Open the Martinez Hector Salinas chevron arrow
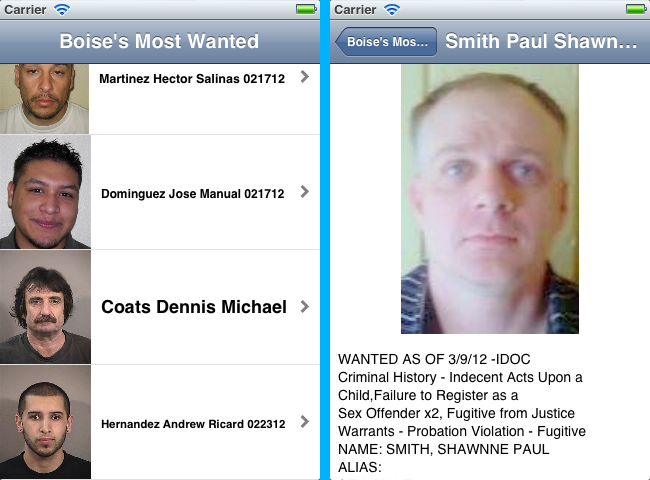 tap(305, 77)
